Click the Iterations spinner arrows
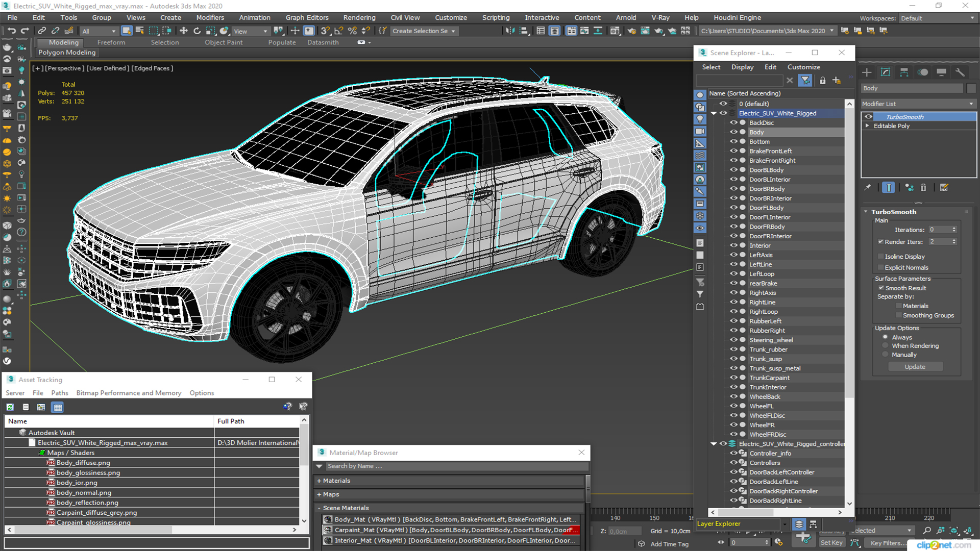 pyautogui.click(x=954, y=230)
